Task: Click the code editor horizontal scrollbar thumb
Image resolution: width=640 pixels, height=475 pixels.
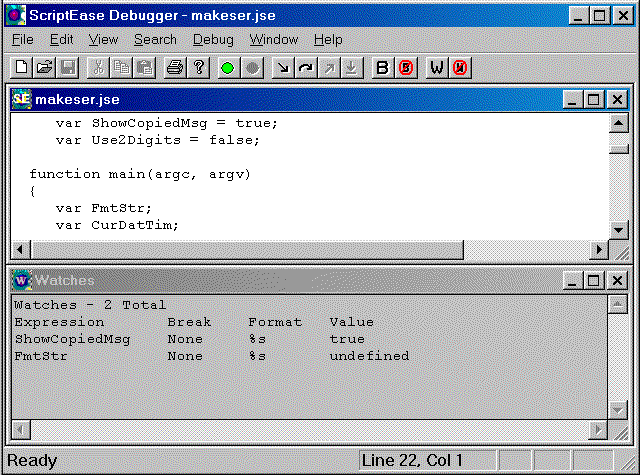Action: (247, 249)
